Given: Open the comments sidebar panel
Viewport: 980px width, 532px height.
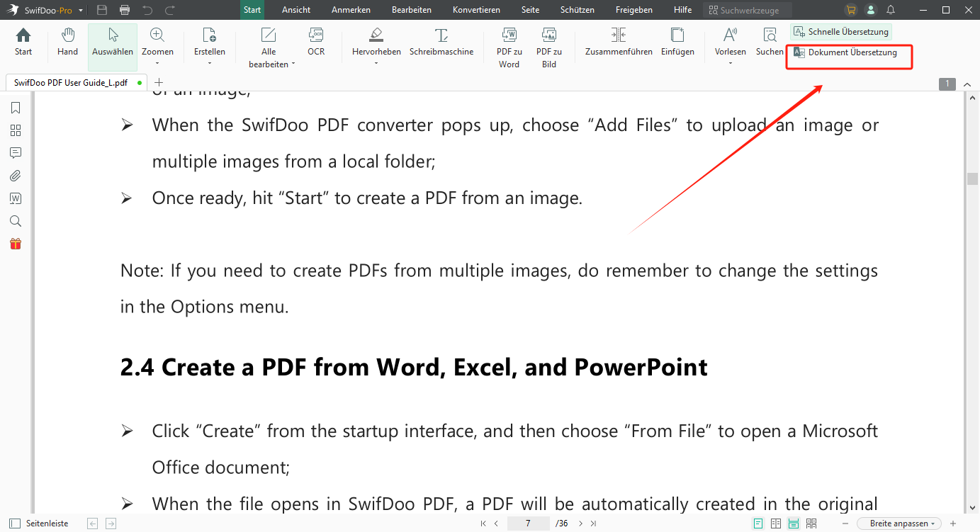Looking at the screenshot, I should [16, 153].
